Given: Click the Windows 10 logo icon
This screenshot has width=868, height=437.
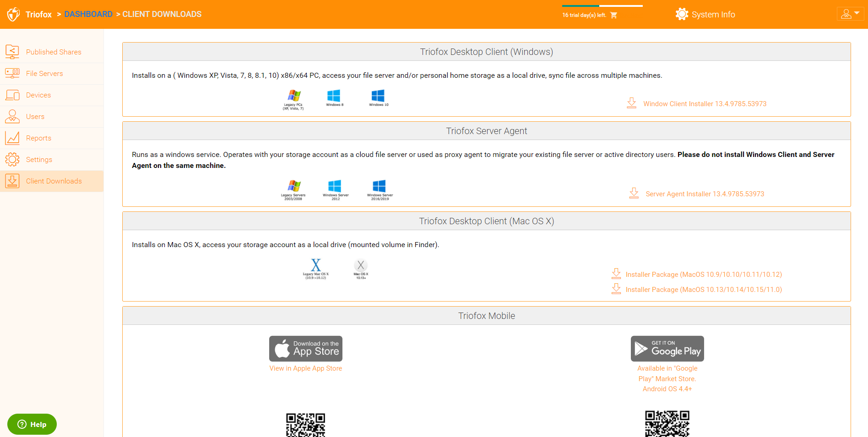Looking at the screenshot, I should coord(379,98).
